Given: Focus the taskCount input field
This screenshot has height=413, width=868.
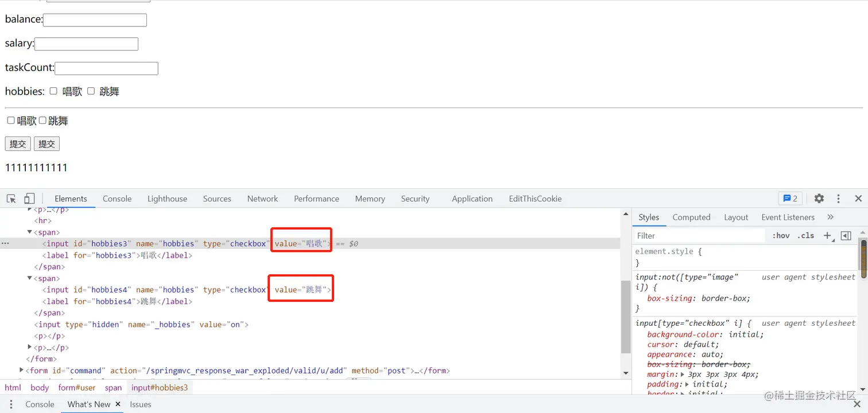Looking at the screenshot, I should tap(106, 68).
